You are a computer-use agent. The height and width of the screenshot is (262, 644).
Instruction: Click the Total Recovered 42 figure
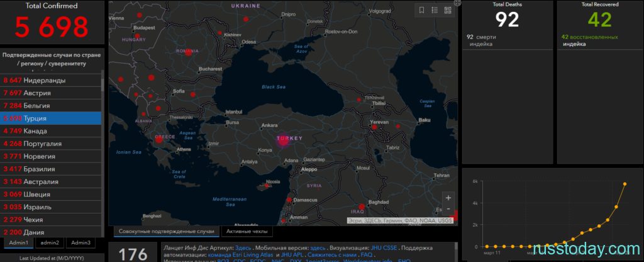[x=600, y=20]
